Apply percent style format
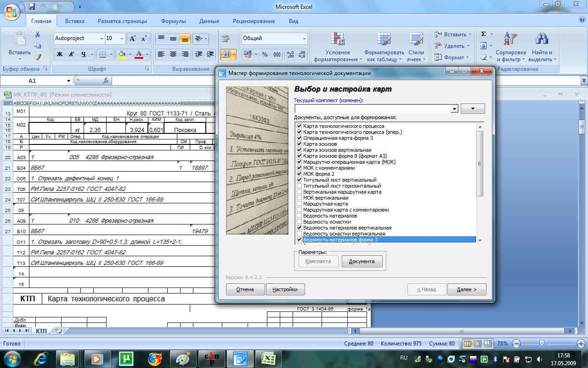The image size is (588, 368). click(x=265, y=54)
